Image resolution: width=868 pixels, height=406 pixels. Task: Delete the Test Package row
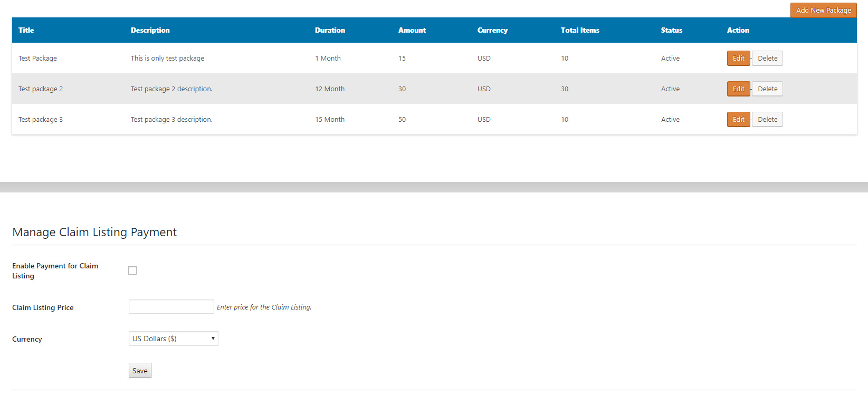[767, 59]
